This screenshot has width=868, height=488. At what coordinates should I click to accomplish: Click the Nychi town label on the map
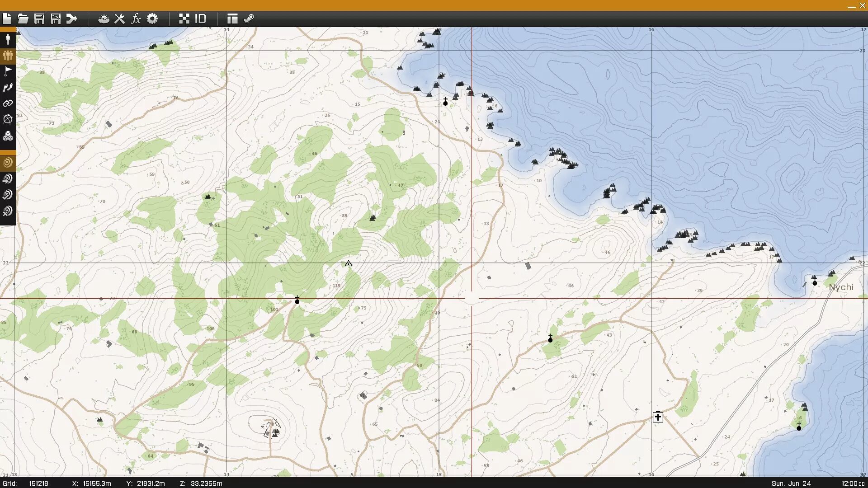coord(841,287)
